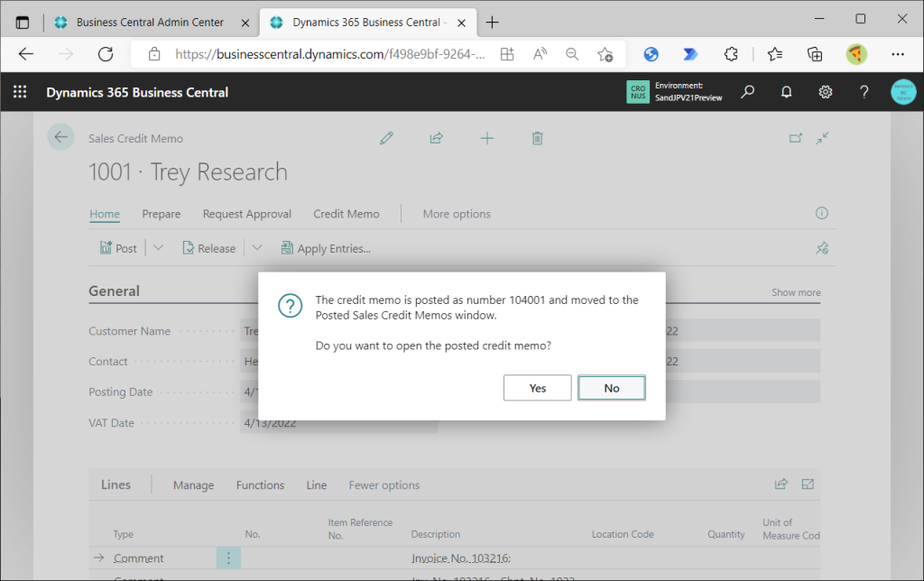
Task: Pin the action bar with the pin icon
Action: (x=822, y=248)
